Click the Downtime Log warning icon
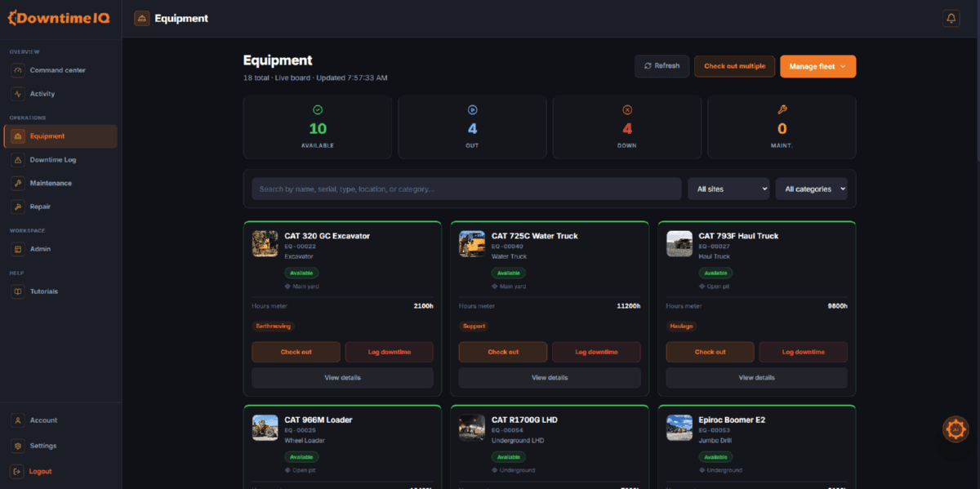Viewport: 980px width, 489px height. tap(18, 160)
